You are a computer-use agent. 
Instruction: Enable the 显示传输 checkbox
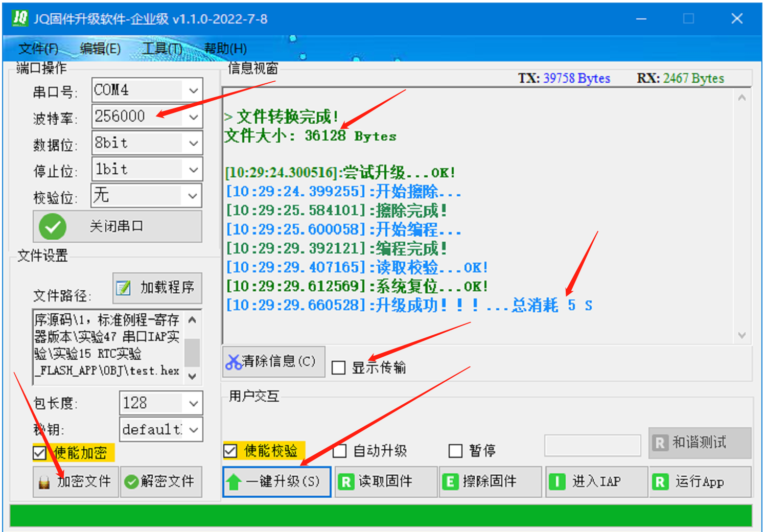point(339,367)
